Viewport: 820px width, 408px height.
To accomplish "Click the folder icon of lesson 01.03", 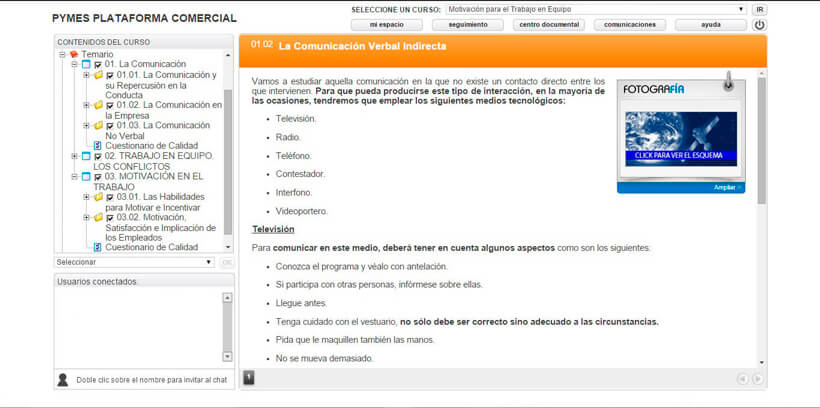I will pos(98,126).
